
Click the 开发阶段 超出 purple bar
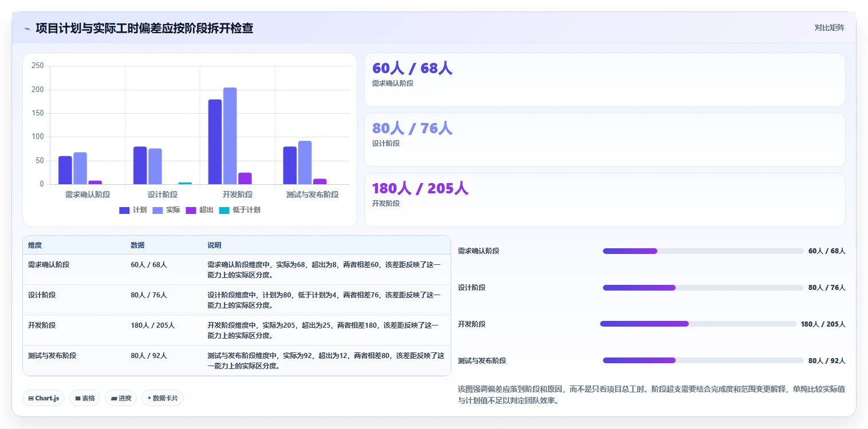pos(245,178)
